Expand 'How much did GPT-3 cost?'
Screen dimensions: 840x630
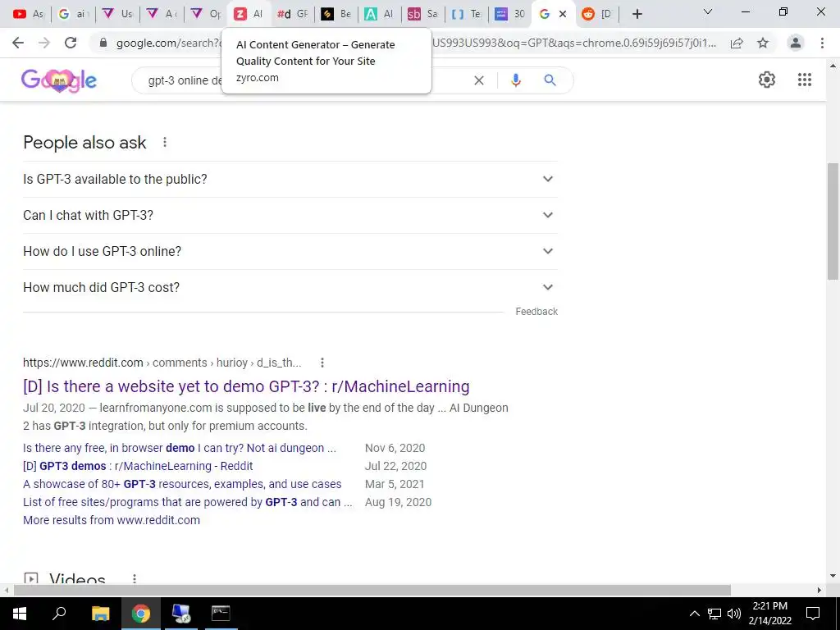point(290,287)
